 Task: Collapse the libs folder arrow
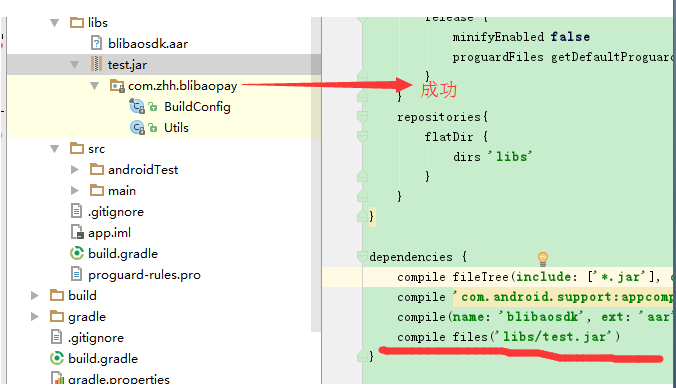[54, 22]
